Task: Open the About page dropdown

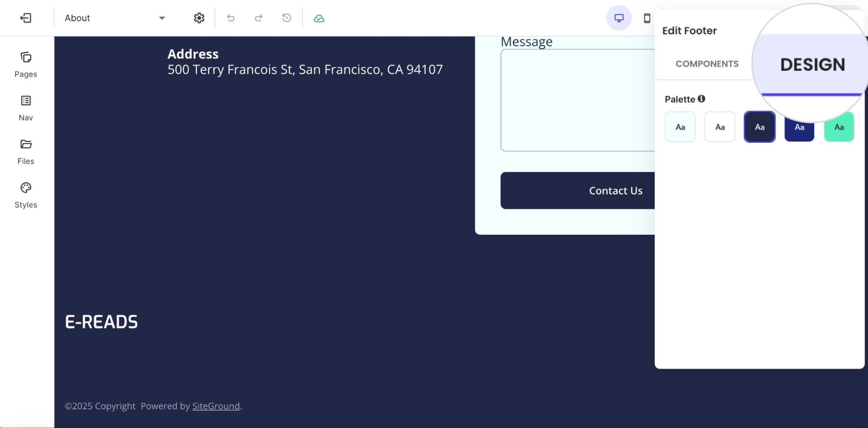Action: tap(115, 18)
